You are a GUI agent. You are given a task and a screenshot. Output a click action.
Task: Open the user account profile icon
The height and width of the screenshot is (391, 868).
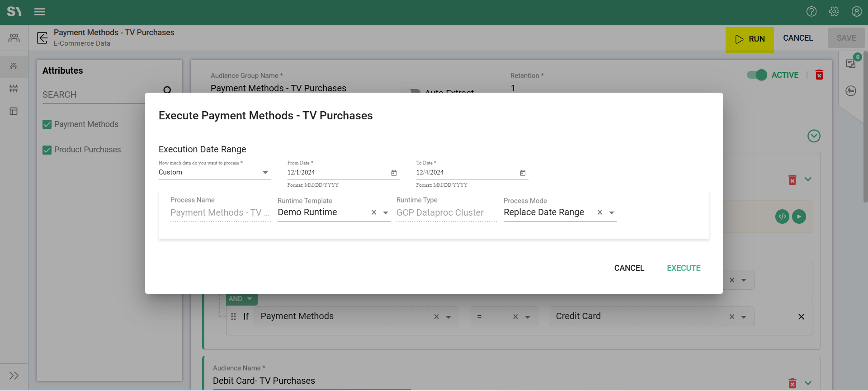coord(856,12)
